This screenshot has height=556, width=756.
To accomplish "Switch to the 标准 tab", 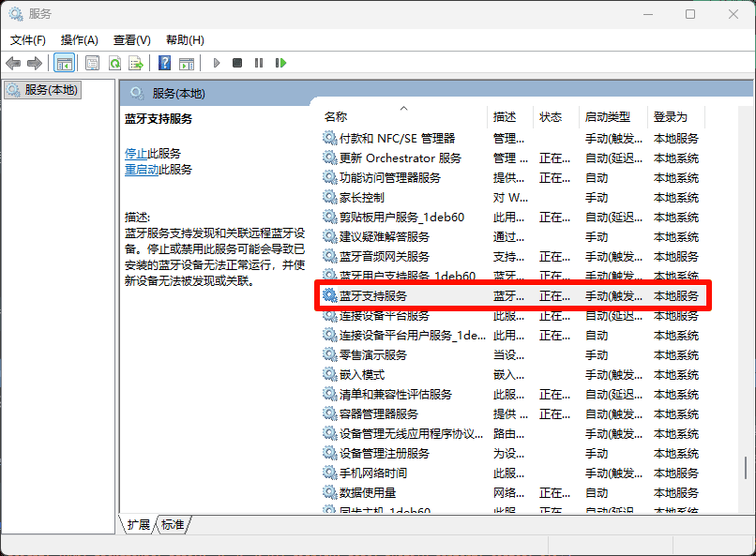I will click(173, 524).
